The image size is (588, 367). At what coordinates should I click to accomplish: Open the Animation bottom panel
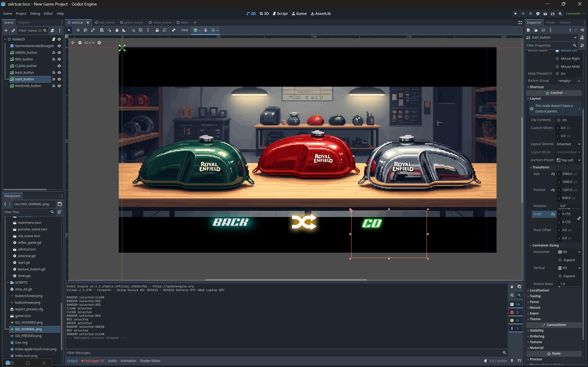tap(128, 361)
